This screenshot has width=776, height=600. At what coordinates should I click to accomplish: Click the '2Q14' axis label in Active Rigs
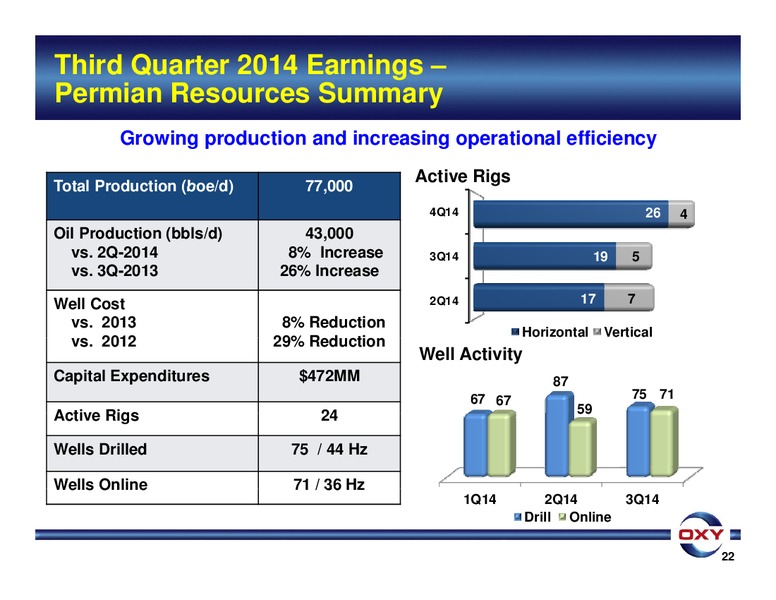click(x=444, y=301)
